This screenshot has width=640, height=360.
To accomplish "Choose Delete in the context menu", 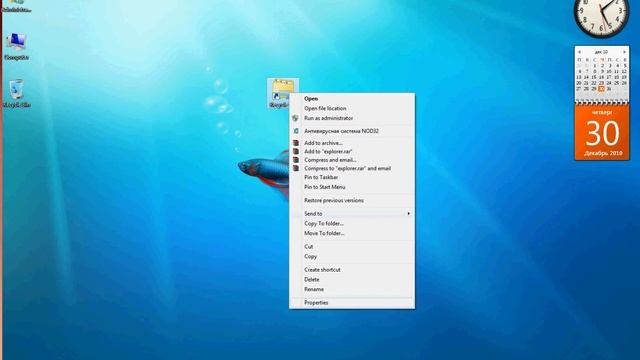I will [352, 280].
